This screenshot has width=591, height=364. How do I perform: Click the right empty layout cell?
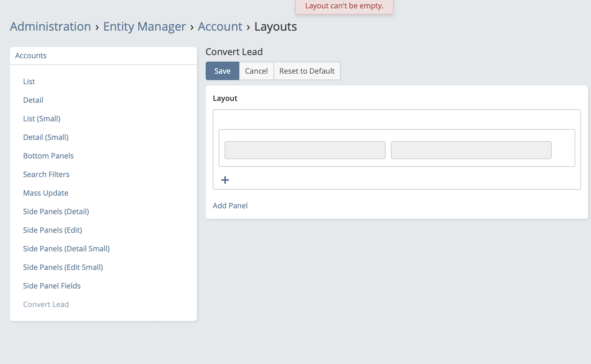coord(471,150)
